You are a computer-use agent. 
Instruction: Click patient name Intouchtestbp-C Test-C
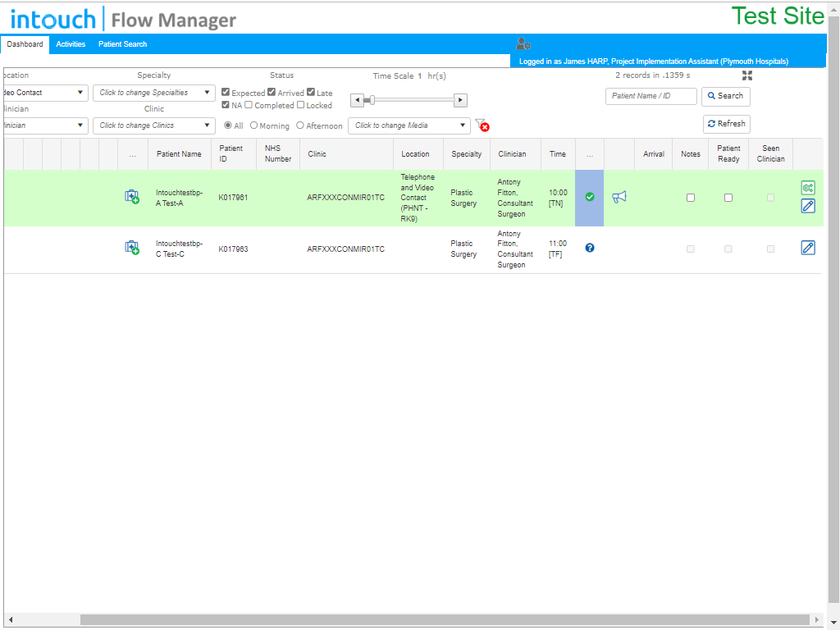pyautogui.click(x=179, y=249)
